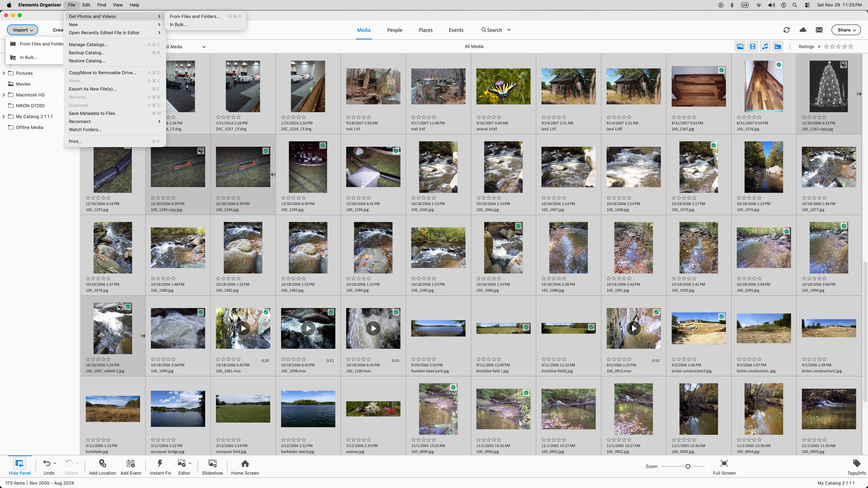This screenshot has width=868, height=488.
Task: Open the Add Location pin icon
Action: pyautogui.click(x=102, y=463)
